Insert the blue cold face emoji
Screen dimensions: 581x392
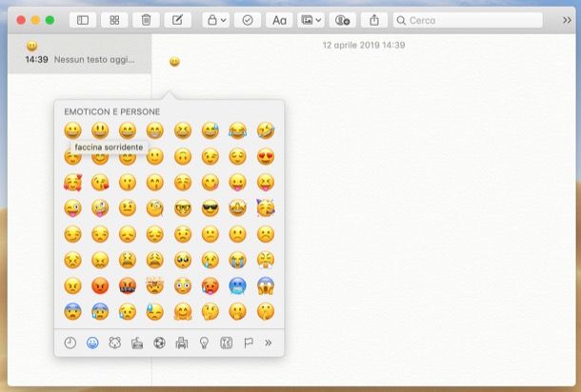click(237, 286)
